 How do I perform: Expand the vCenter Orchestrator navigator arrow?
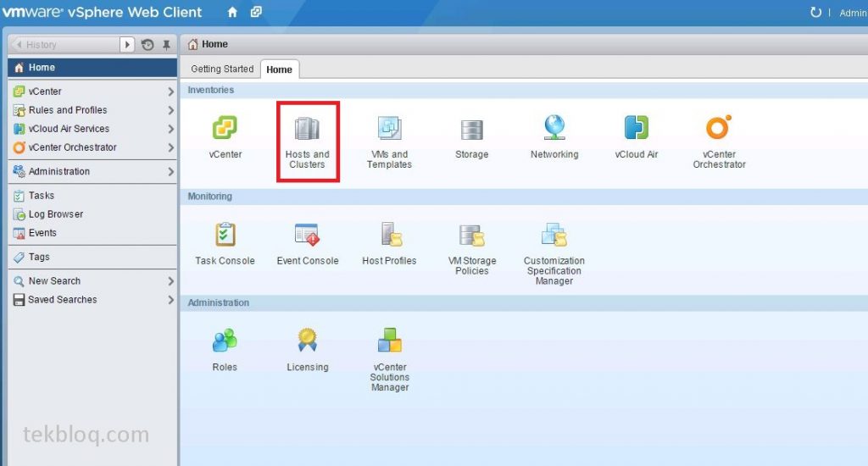coord(170,147)
